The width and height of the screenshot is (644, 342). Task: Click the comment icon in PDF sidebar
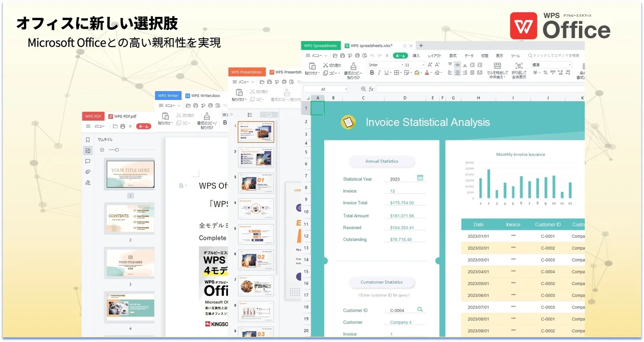coord(88,161)
